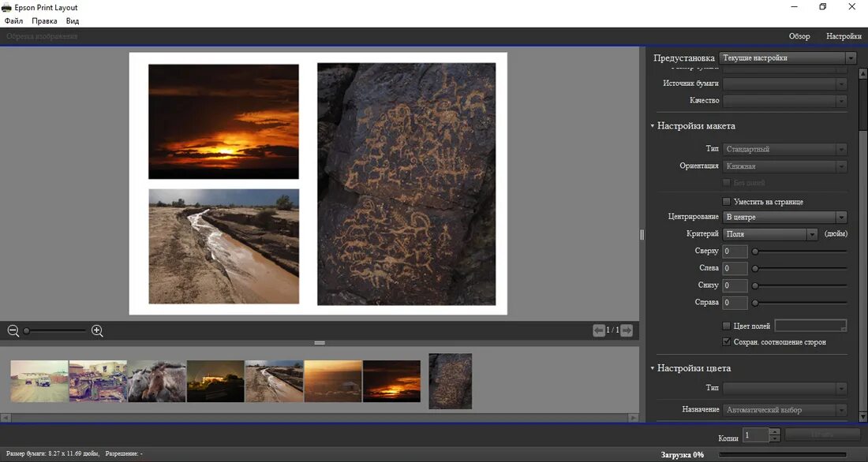Enable the 'Цвет полей' checkbox
This screenshot has height=462, width=868.
click(726, 326)
